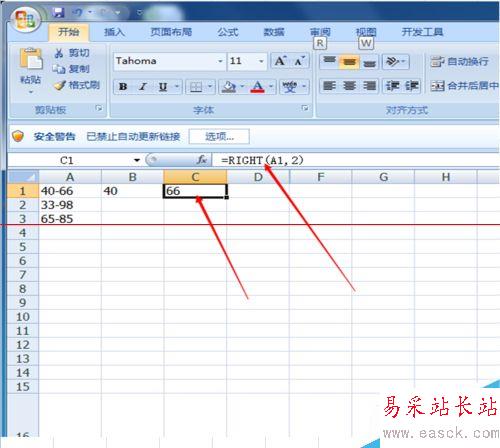Viewport: 500px width, 448px height.
Task: Apply cell borders icon
Action: (196, 87)
